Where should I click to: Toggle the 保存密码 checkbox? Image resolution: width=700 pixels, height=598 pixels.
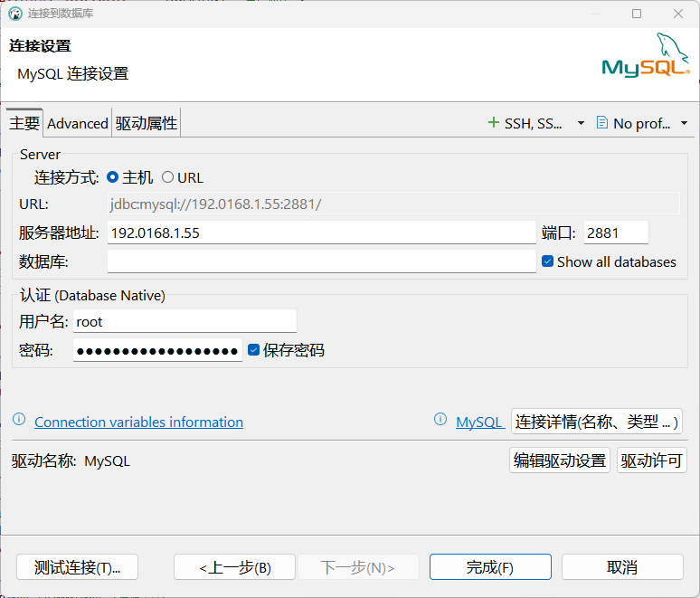[x=253, y=350]
